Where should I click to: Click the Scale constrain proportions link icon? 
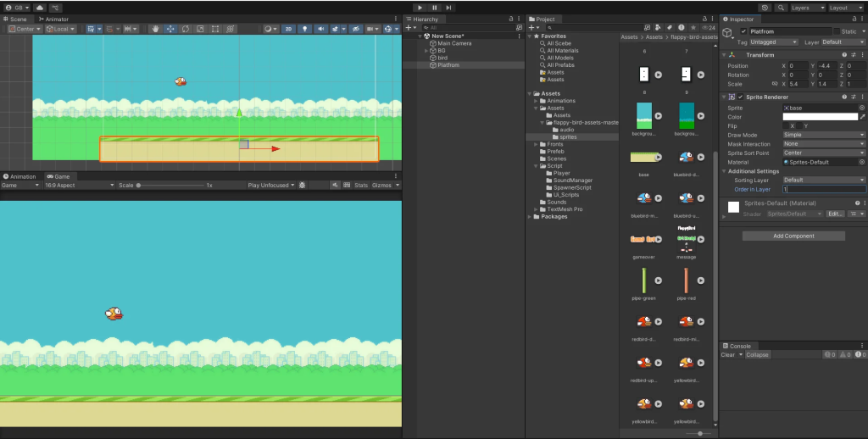(775, 84)
